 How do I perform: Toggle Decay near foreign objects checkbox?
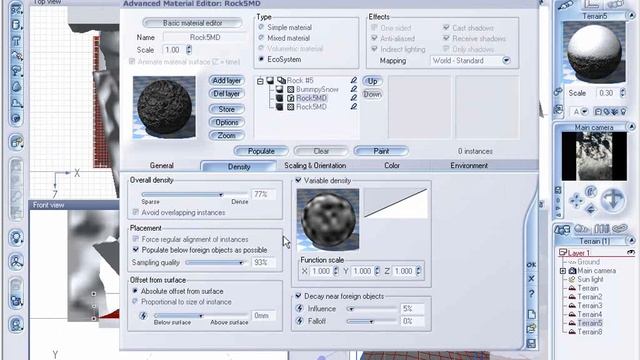pyautogui.click(x=298, y=296)
